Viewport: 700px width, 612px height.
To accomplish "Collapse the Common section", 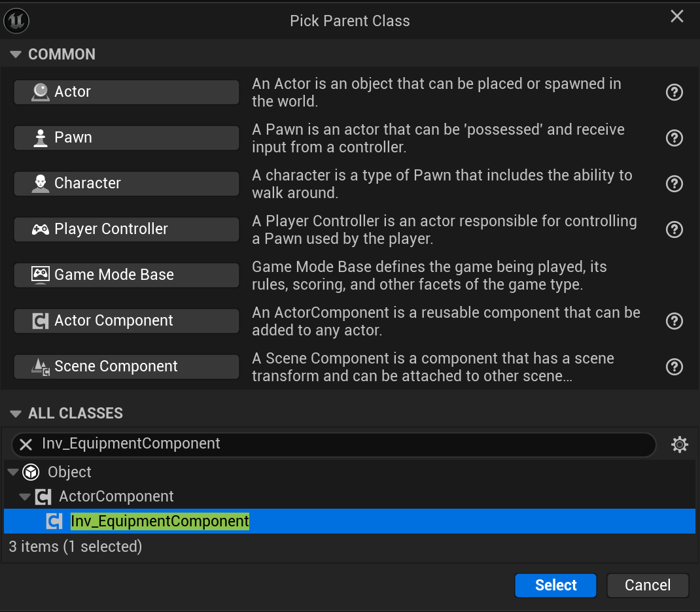I will click(x=16, y=54).
